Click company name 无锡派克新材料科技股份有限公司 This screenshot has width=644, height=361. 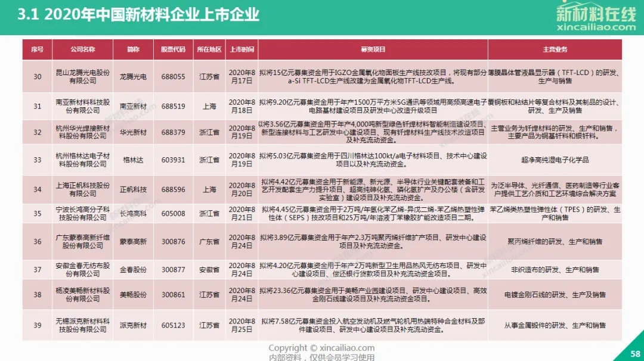click(82, 325)
